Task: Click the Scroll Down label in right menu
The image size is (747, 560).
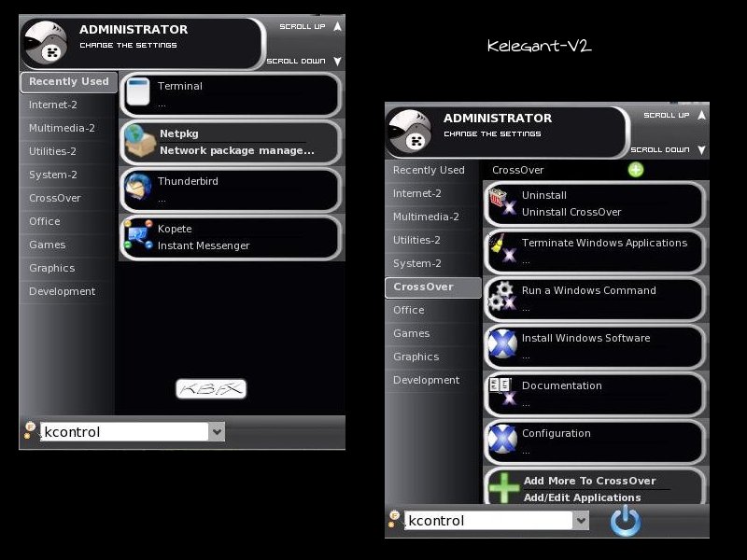Action: 660,150
